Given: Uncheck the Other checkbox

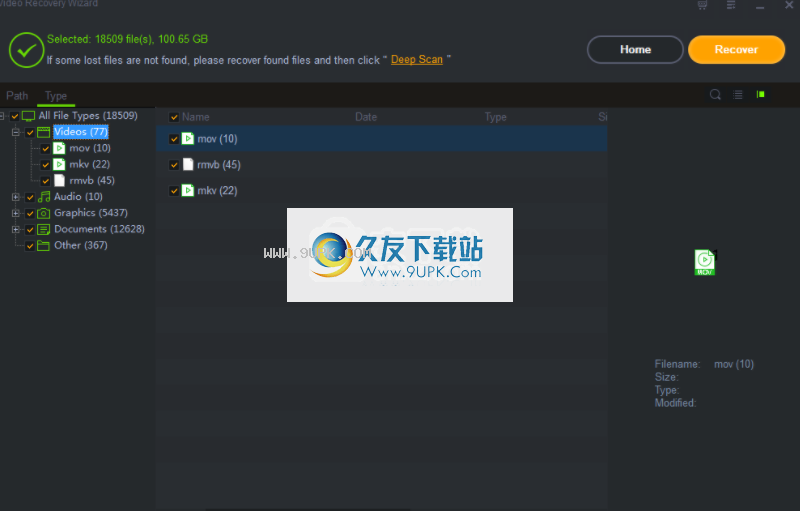Looking at the screenshot, I should (x=30, y=246).
